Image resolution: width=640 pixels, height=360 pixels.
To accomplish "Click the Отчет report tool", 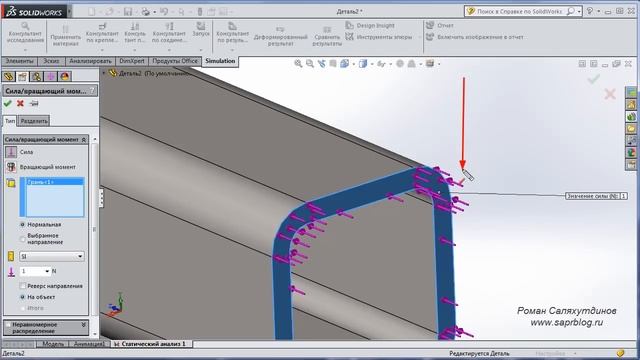I will pos(440,25).
